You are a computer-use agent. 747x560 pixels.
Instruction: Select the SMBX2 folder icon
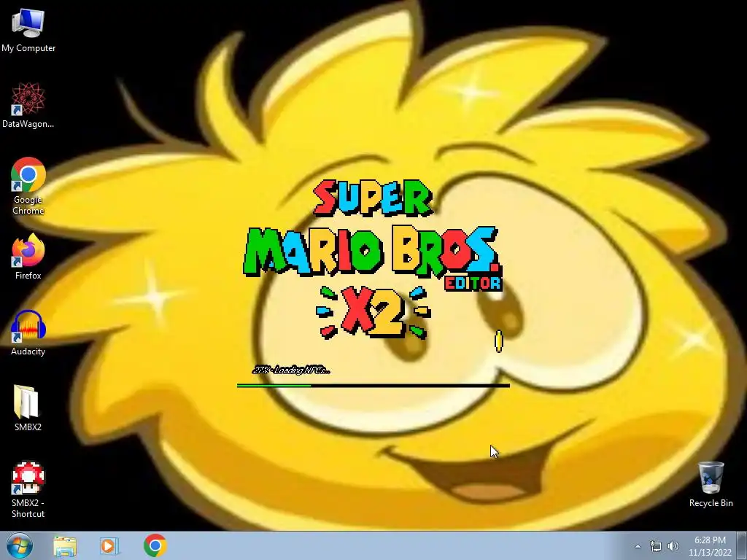tap(28, 408)
